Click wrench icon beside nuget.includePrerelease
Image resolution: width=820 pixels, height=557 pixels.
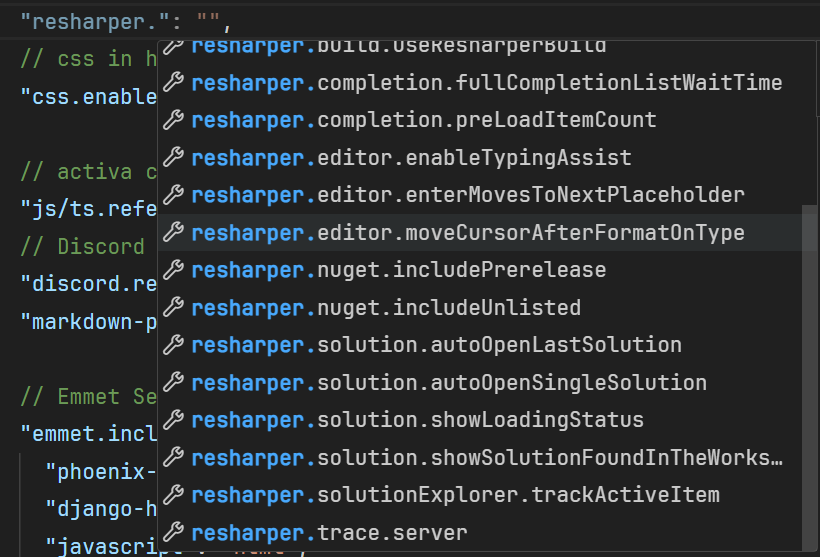[x=173, y=269]
